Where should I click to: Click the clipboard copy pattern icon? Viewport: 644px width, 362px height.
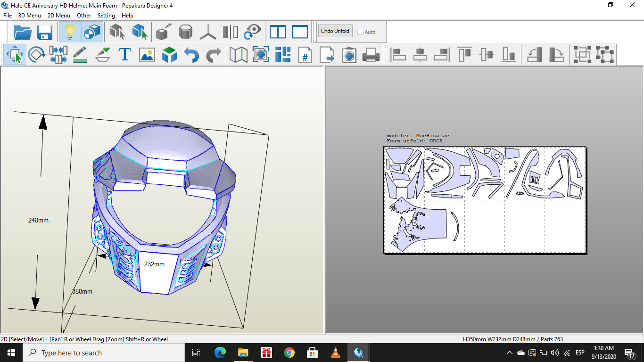(349, 55)
